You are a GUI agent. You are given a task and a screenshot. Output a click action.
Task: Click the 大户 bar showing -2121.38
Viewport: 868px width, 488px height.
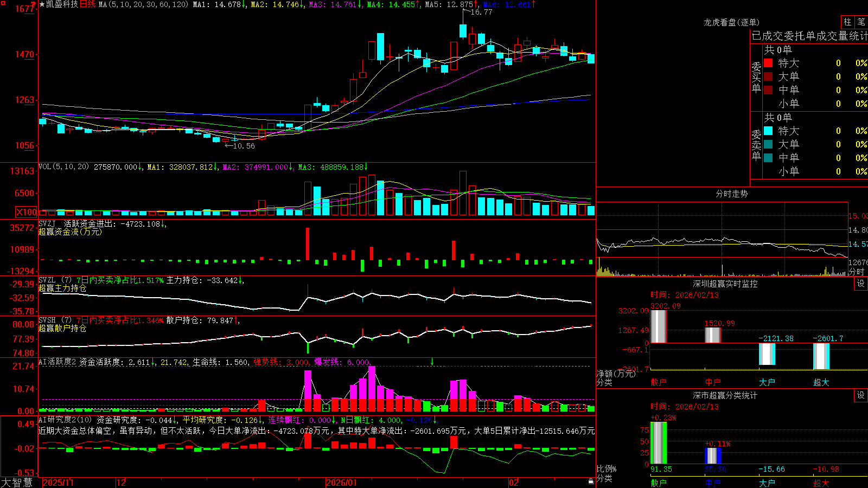[767, 354]
